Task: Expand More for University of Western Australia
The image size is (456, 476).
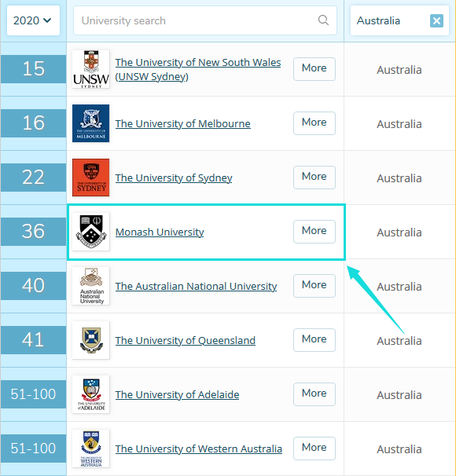Action: tap(314, 449)
